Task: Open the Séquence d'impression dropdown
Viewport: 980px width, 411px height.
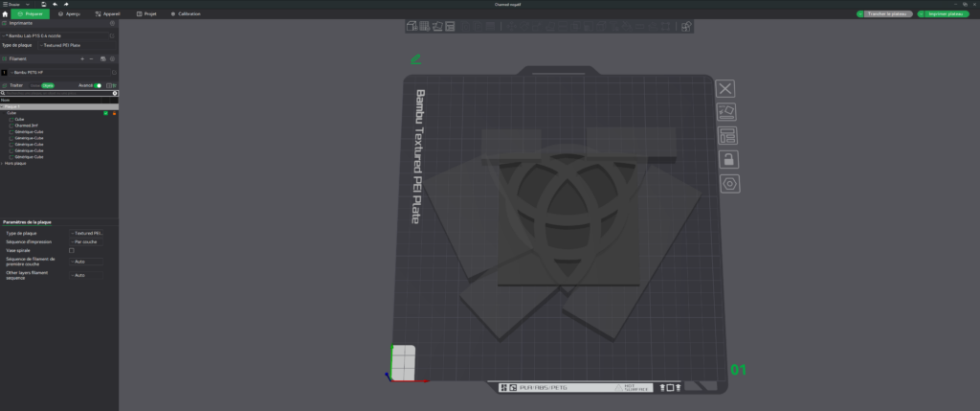Action: [86, 241]
